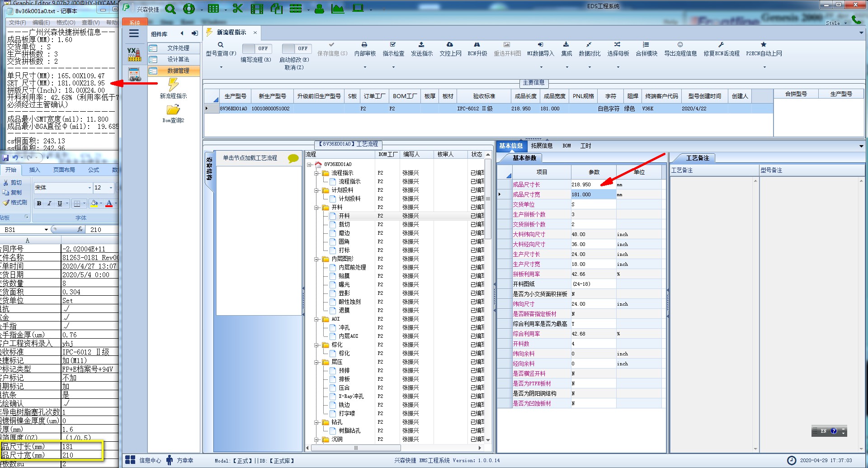The image size is (868, 468).
Task: Click 选择母板 shuffle icon
Action: (618, 45)
